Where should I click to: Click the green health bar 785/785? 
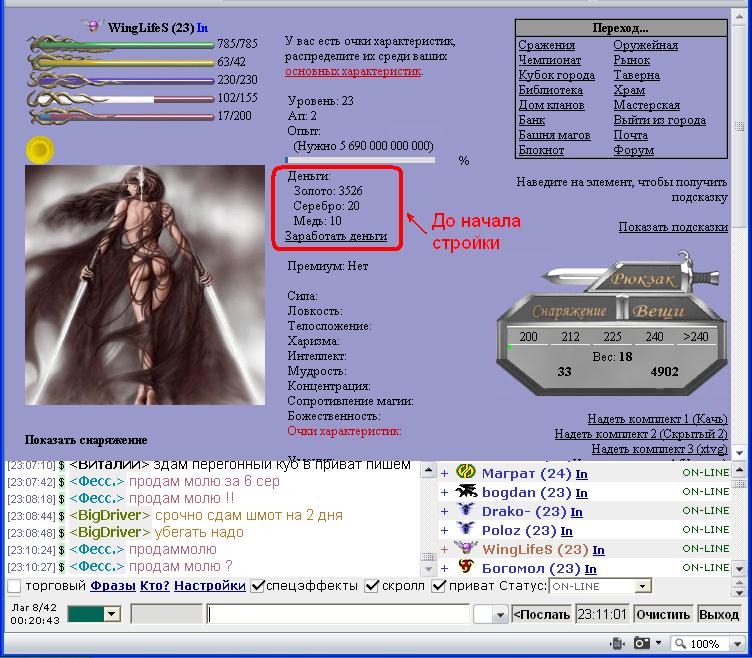point(121,44)
